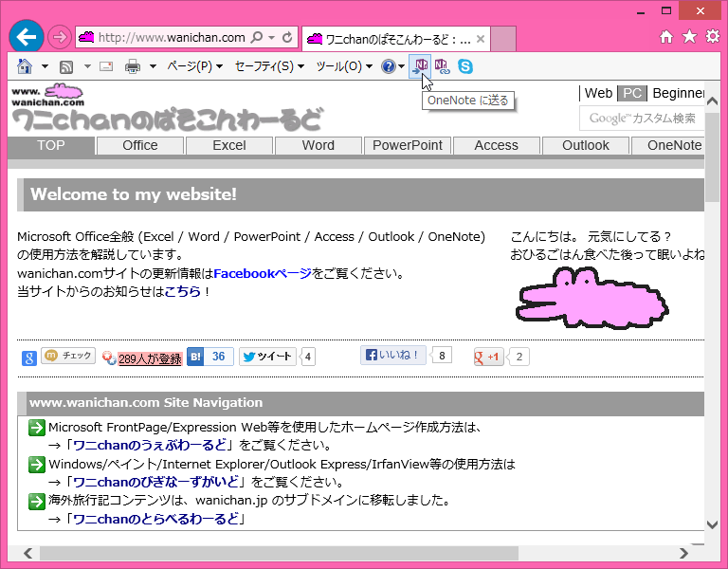Select the TOP navigation tab
The height and width of the screenshot is (569, 728).
click(51, 146)
